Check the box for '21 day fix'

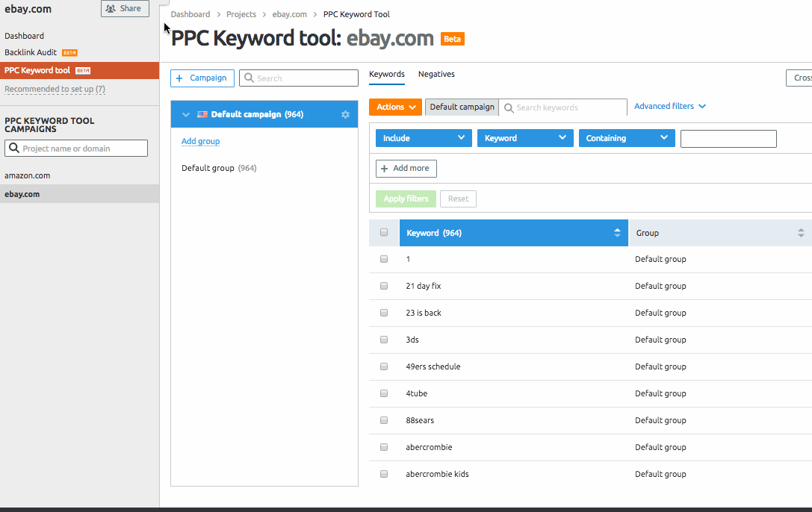384,286
